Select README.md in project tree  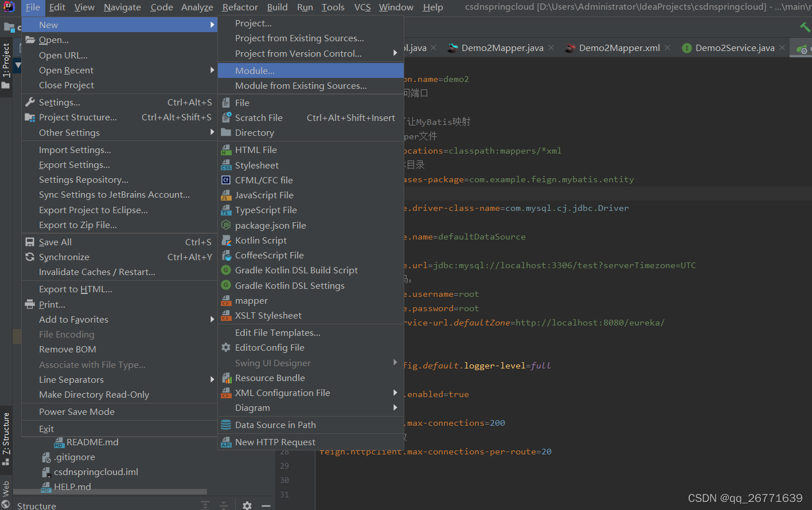(x=92, y=442)
